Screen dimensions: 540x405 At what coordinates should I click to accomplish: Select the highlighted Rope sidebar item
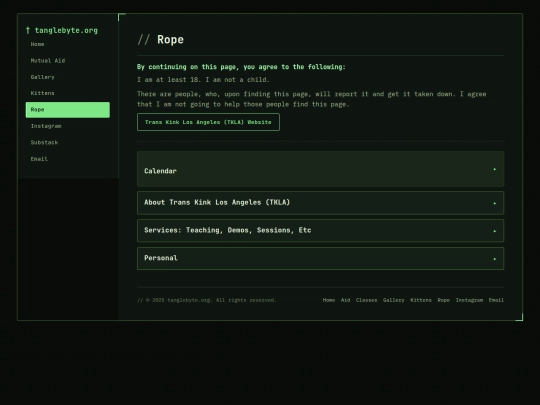tap(68, 110)
